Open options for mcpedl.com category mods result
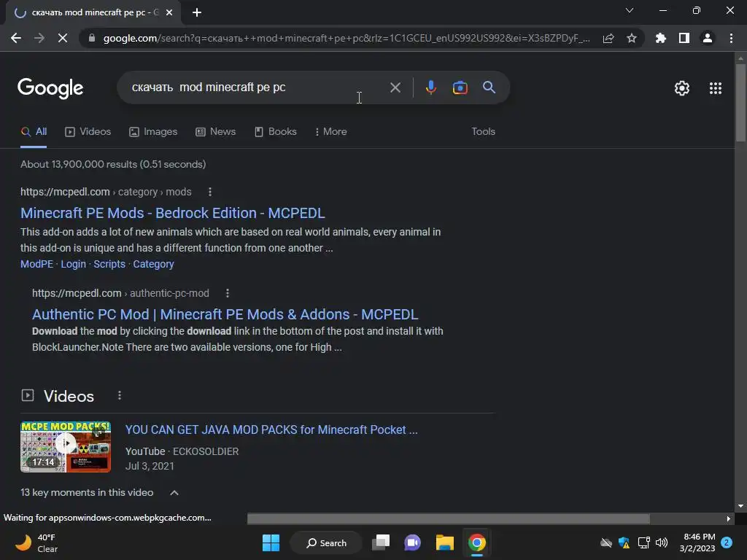 click(210, 192)
